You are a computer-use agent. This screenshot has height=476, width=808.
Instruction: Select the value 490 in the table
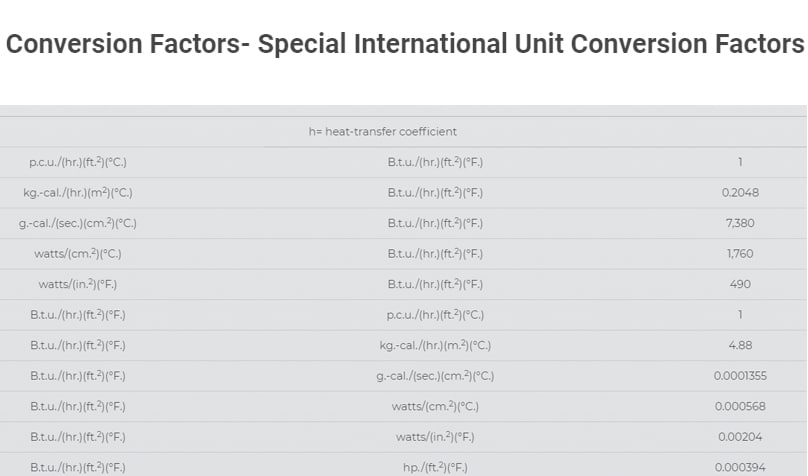(x=740, y=284)
